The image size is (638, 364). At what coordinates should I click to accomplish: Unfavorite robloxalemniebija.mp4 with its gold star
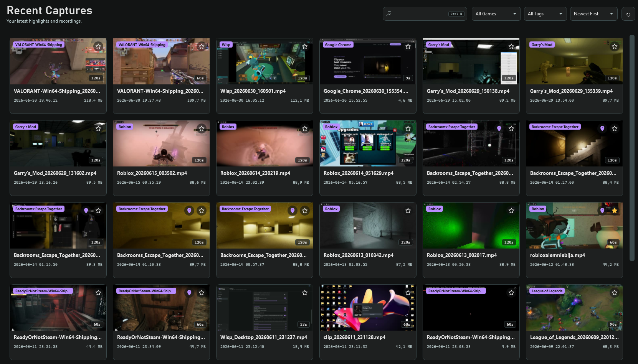[x=615, y=211]
